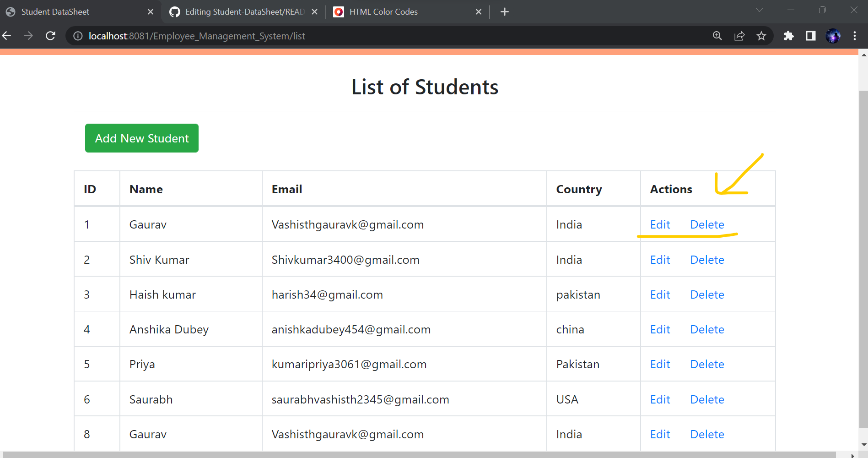Click the Add New Student button
The image size is (868, 458).
pos(141,138)
